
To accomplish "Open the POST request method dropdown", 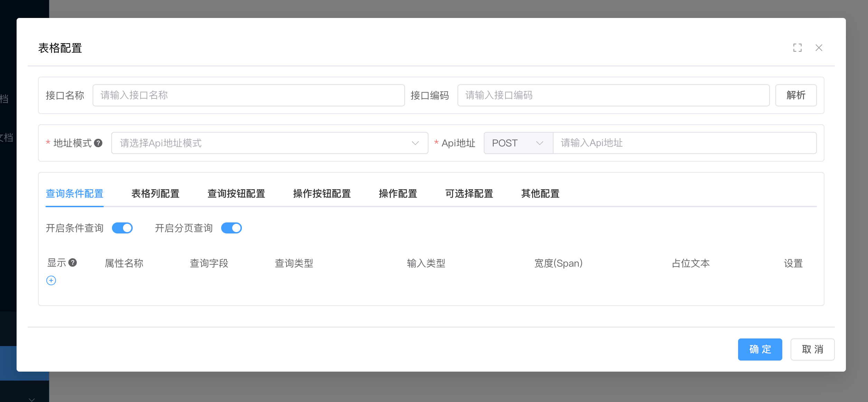I will click(x=518, y=143).
